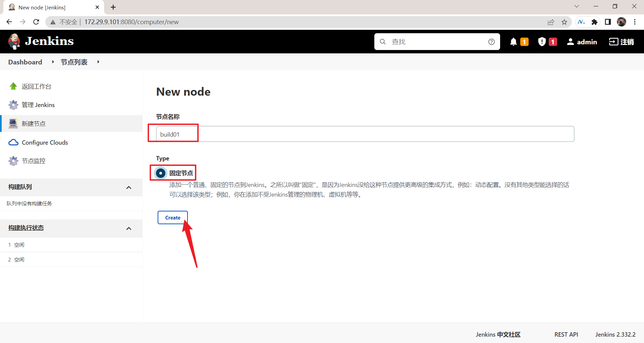Screen dimensions: 644x343
Task: Click the share page icon
Action: coord(551,22)
